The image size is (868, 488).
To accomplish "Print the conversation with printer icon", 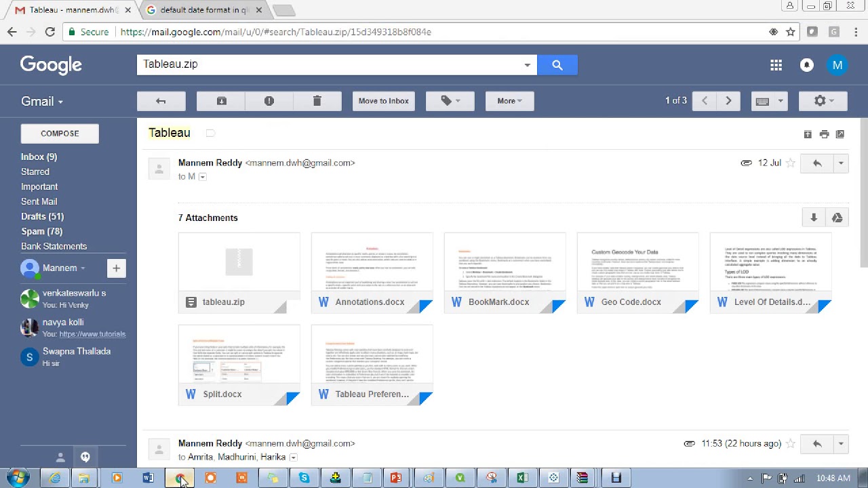I will pos(824,134).
